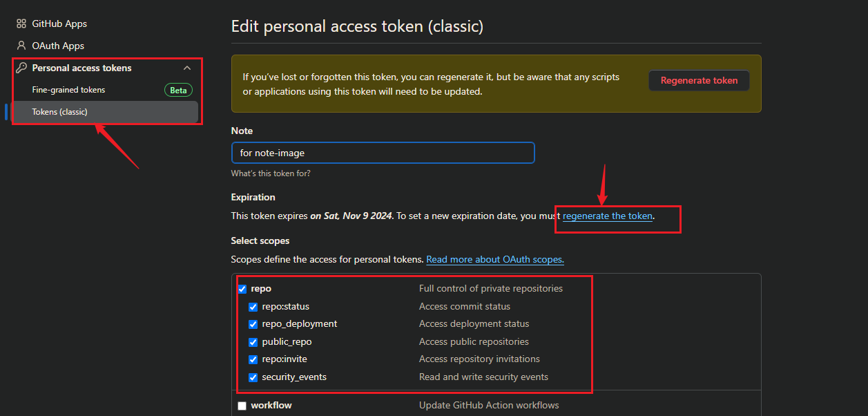868x416 pixels.
Task: Follow the 'regenerate the token' link
Action: [x=608, y=216]
